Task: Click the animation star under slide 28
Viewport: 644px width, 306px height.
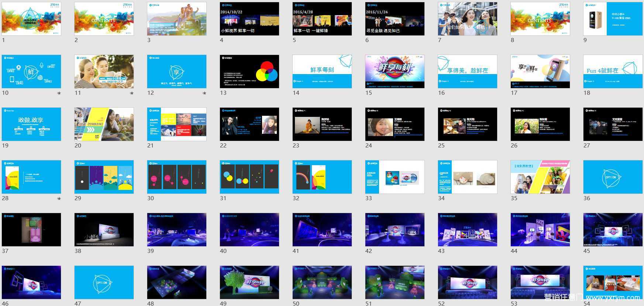Action: pos(59,198)
